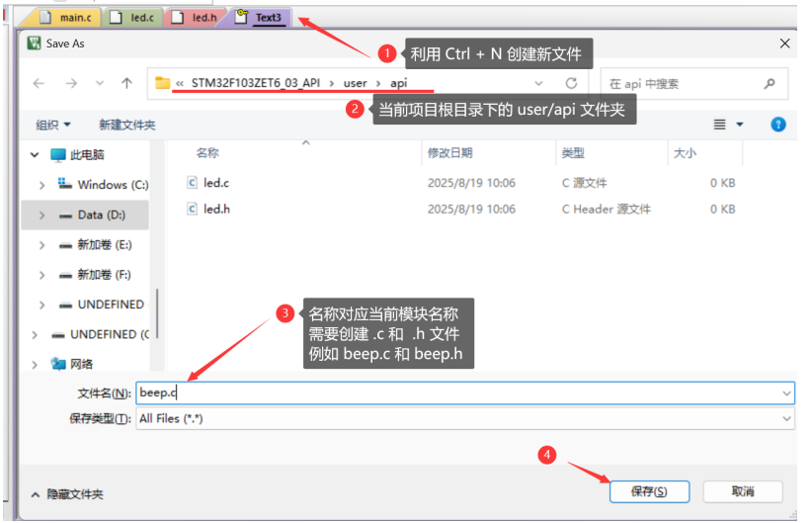Open file name dropdown arrow
Viewport: 812px width, 523px height.
pos(786,392)
